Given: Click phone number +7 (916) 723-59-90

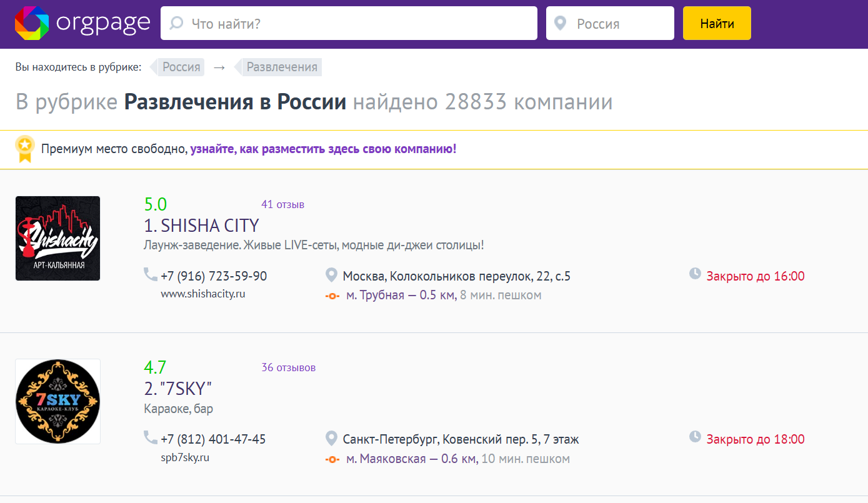Looking at the screenshot, I should (214, 276).
